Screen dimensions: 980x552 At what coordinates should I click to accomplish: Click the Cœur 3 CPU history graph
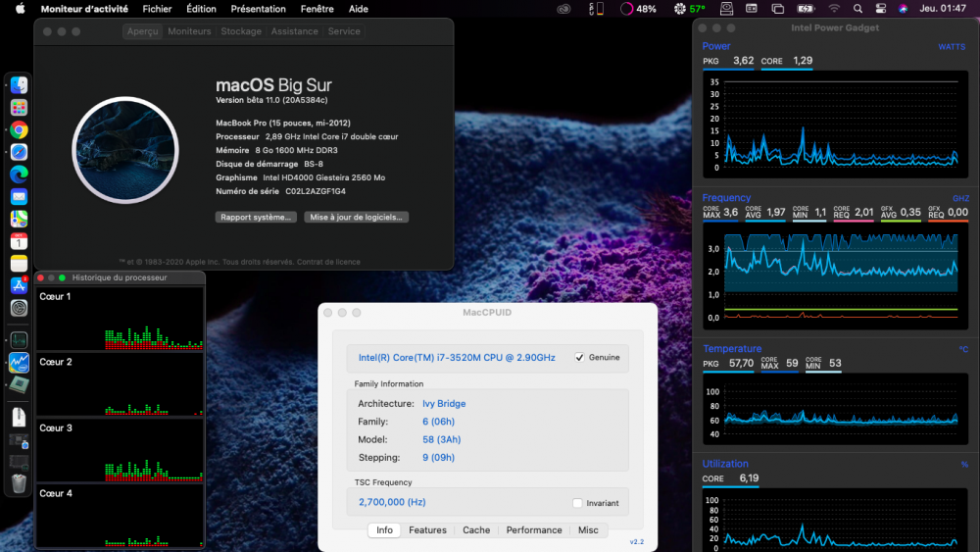120,449
